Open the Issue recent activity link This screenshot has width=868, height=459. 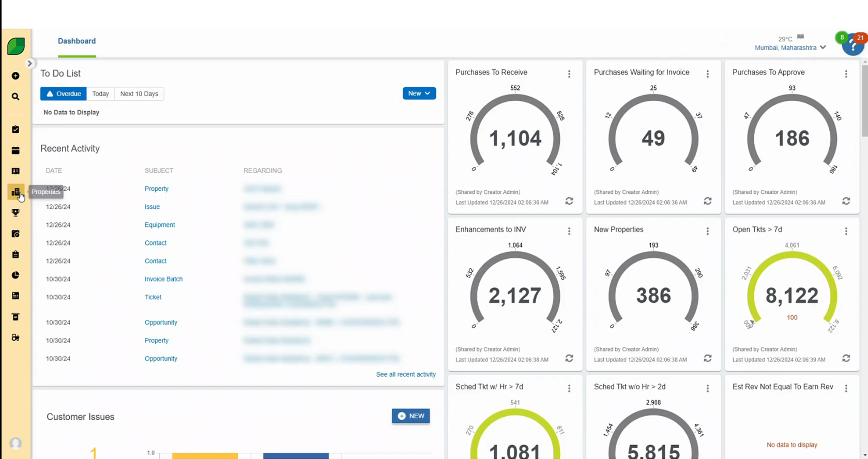tap(152, 207)
